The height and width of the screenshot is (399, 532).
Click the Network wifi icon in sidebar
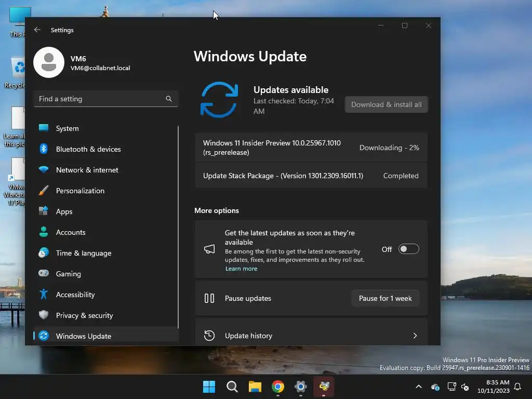click(x=44, y=169)
